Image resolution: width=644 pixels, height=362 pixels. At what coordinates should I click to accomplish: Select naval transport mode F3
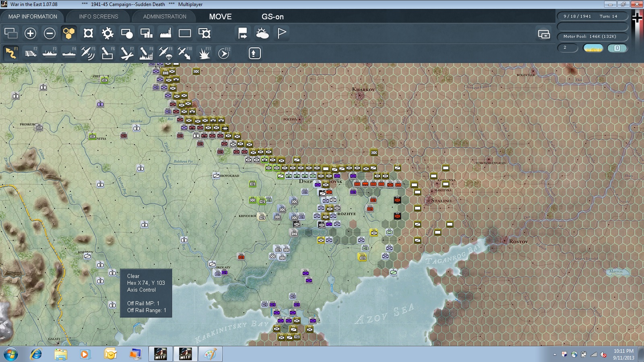[x=50, y=53]
